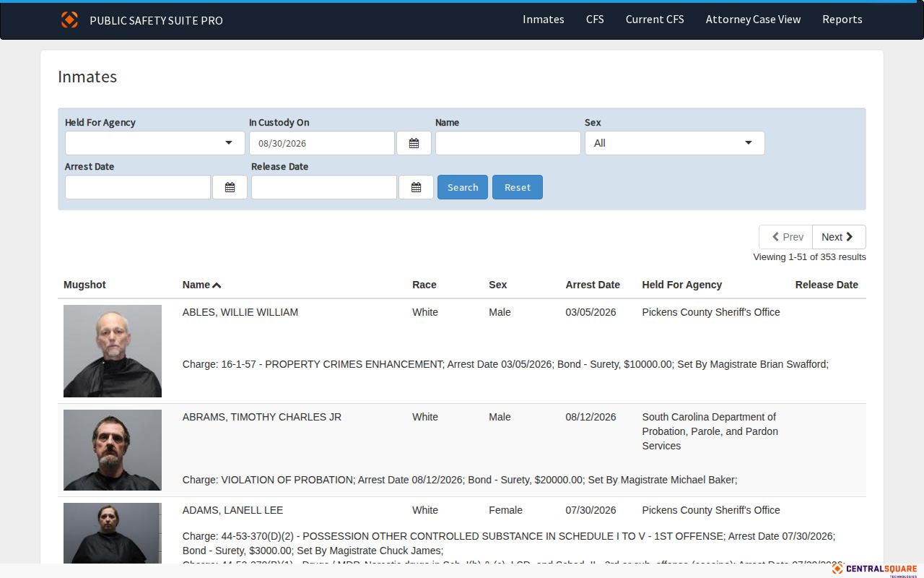The width and height of the screenshot is (924, 578).
Task: Open the In Custody On calendar picker
Action: pyautogui.click(x=414, y=143)
